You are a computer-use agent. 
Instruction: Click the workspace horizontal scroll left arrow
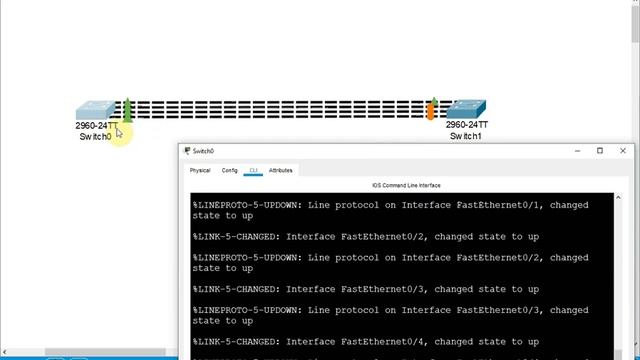(x=4, y=352)
